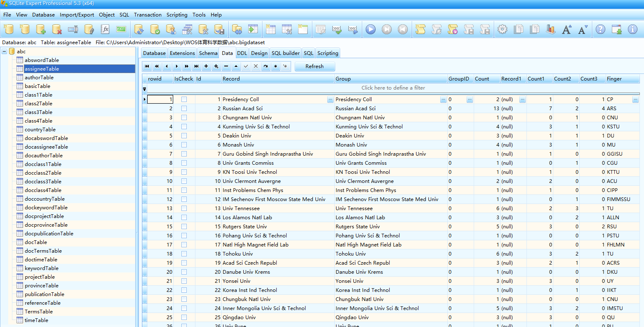Enable IsCheck for Qingdao Univ row
644x327 pixels.
[x=184, y=318]
